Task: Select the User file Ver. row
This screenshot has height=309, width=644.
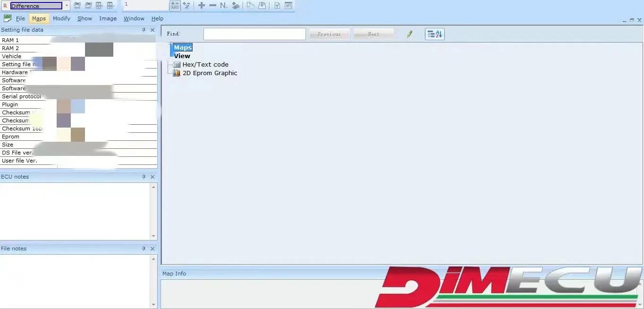Action: point(78,161)
